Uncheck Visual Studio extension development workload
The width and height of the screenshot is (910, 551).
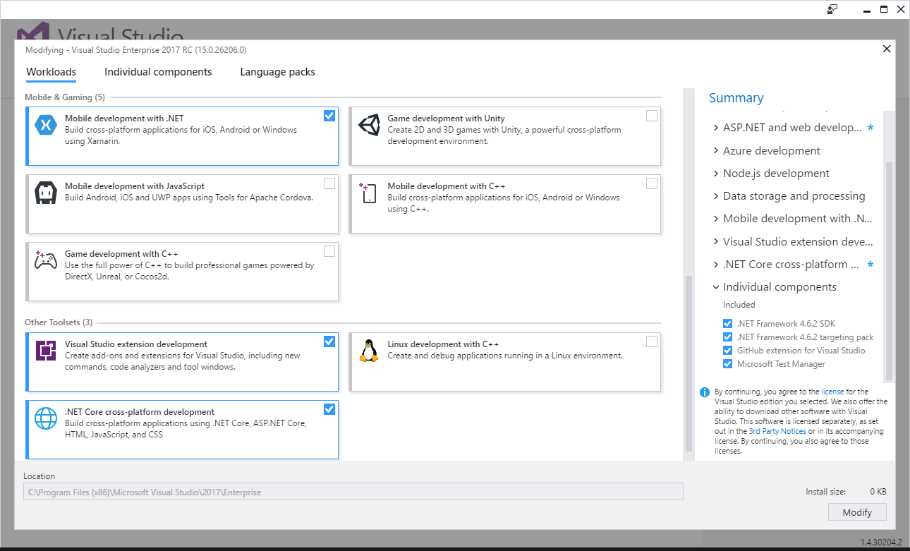coord(329,341)
